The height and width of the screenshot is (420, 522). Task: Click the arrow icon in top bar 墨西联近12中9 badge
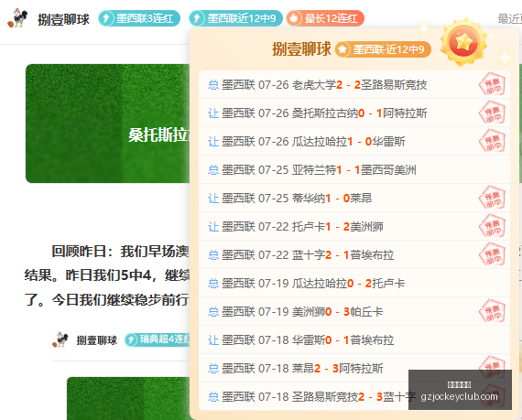coord(197,18)
